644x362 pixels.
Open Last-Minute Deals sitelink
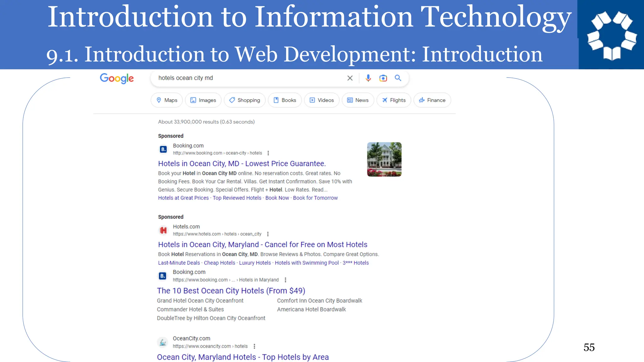click(x=179, y=263)
